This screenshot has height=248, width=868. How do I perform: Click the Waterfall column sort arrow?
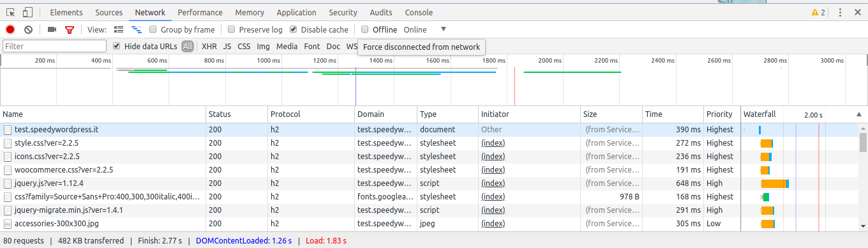[858, 114]
